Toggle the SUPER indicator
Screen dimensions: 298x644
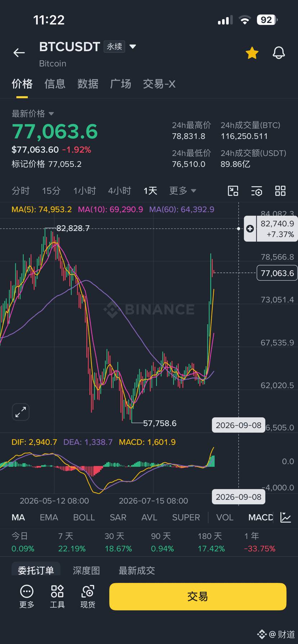(x=186, y=517)
